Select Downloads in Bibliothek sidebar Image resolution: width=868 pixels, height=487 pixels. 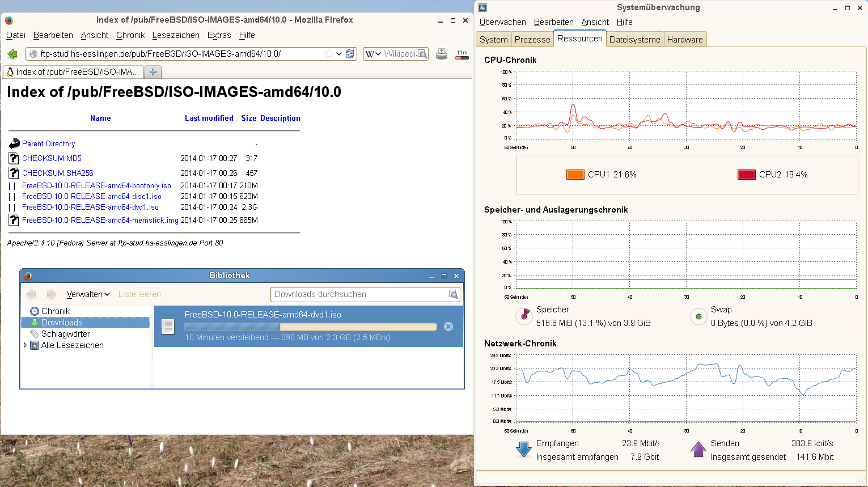85,323
